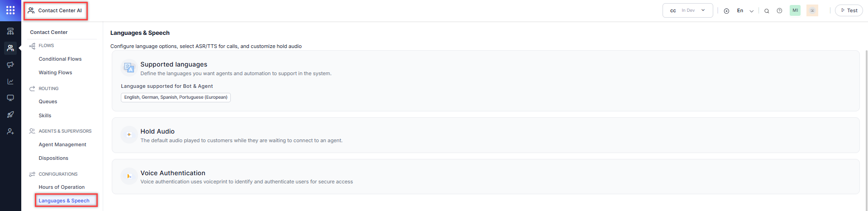Click the search magnifier icon
The width and height of the screenshot is (868, 211).
click(x=767, y=11)
